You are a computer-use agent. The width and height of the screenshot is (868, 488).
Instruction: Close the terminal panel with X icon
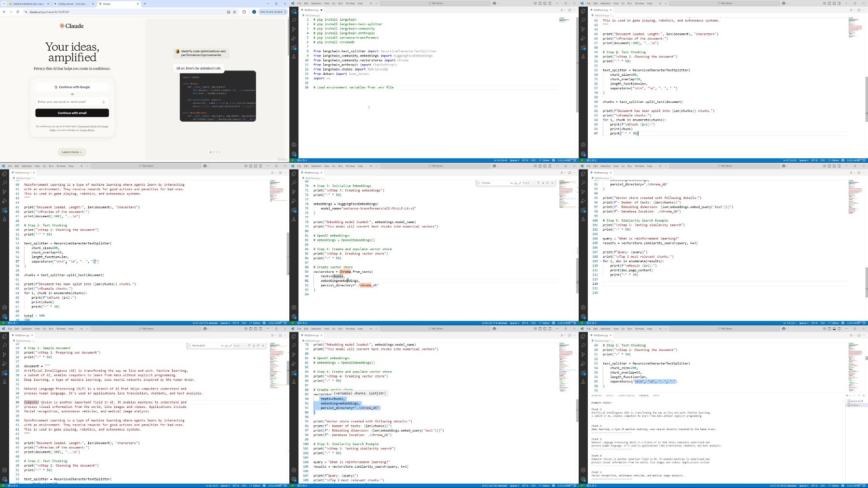(864, 395)
